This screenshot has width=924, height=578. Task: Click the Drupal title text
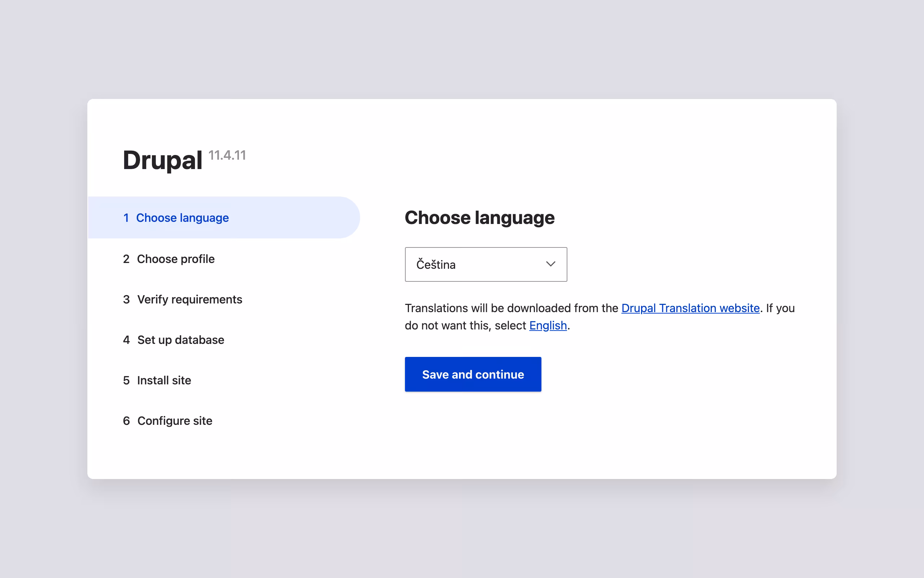click(x=162, y=160)
